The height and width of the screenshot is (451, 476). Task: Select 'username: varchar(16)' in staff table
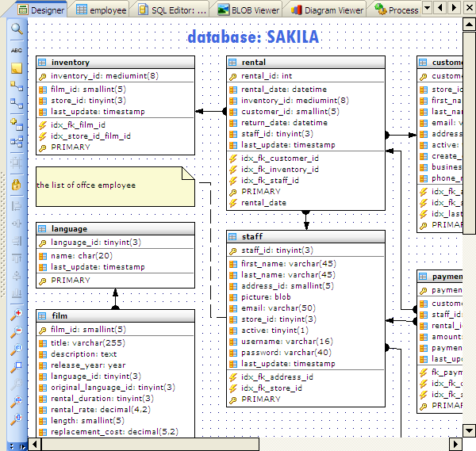point(287,342)
